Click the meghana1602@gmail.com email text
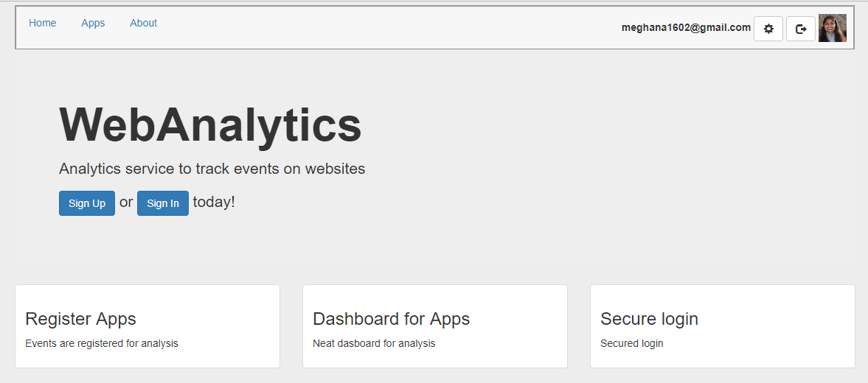868x383 pixels. click(686, 27)
